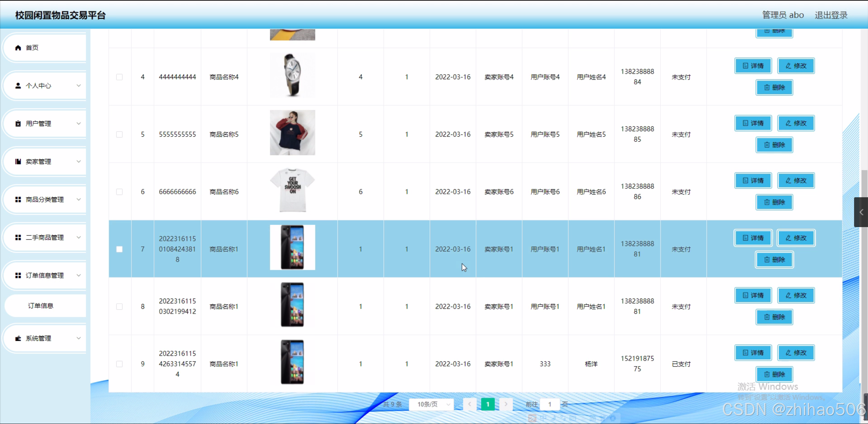Screen dimensions: 868x424
Task: Check the checkbox for order row 4
Action: coord(119,77)
